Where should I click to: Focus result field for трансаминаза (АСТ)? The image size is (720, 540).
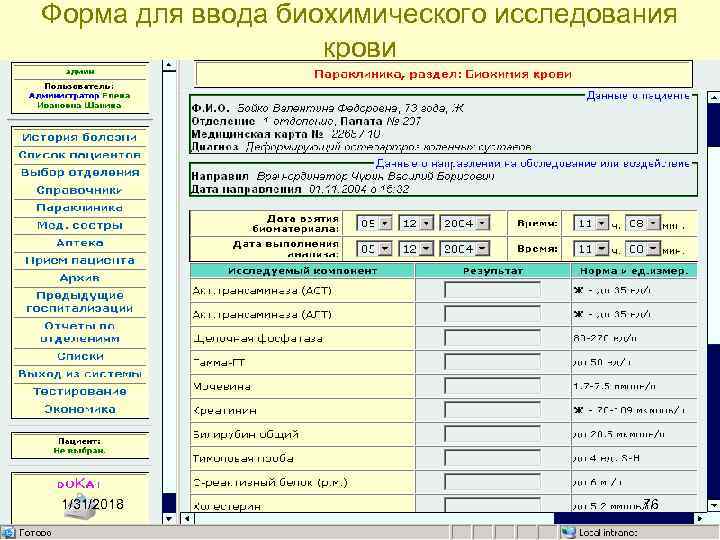pyautogui.click(x=492, y=290)
